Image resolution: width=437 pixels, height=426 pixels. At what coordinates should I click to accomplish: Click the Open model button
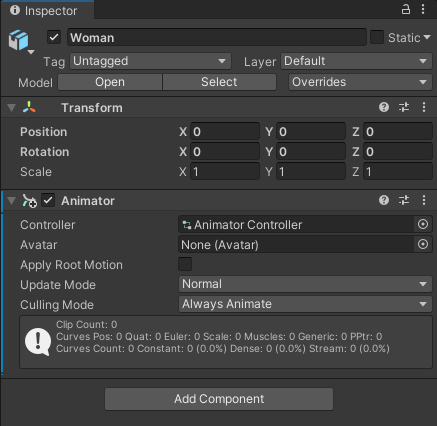110,82
